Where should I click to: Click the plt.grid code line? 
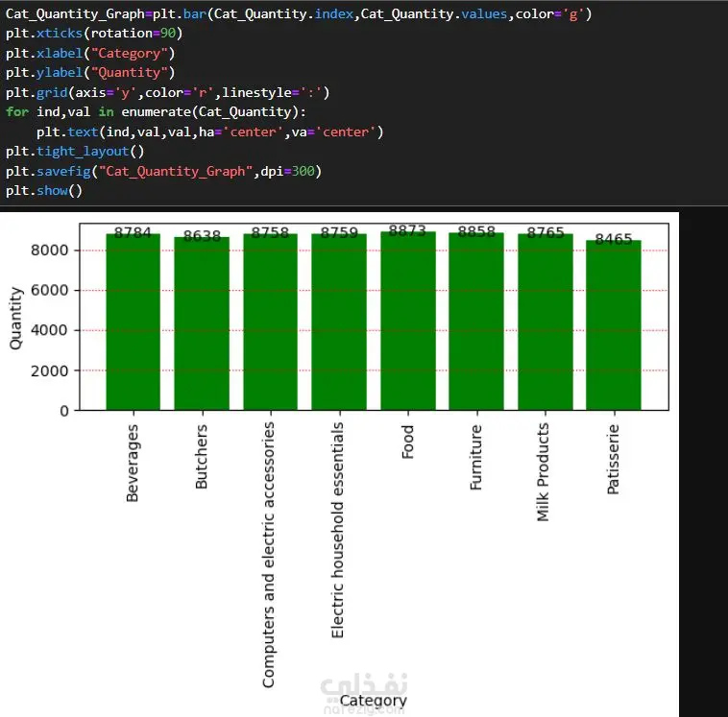(x=168, y=92)
